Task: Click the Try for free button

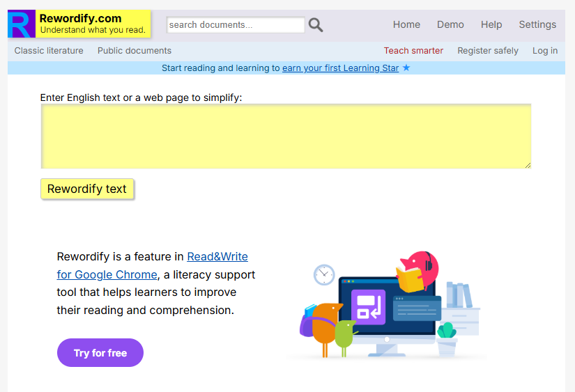Action: click(x=100, y=352)
